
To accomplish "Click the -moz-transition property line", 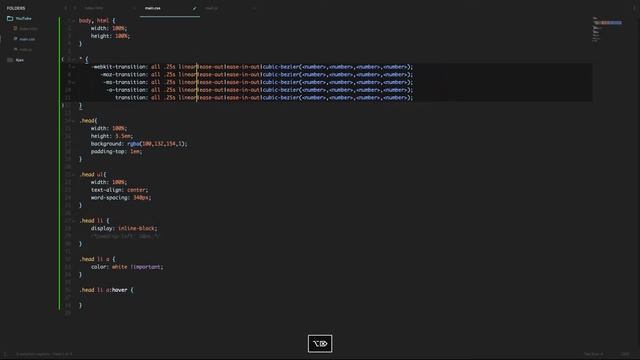I will click(x=257, y=75).
